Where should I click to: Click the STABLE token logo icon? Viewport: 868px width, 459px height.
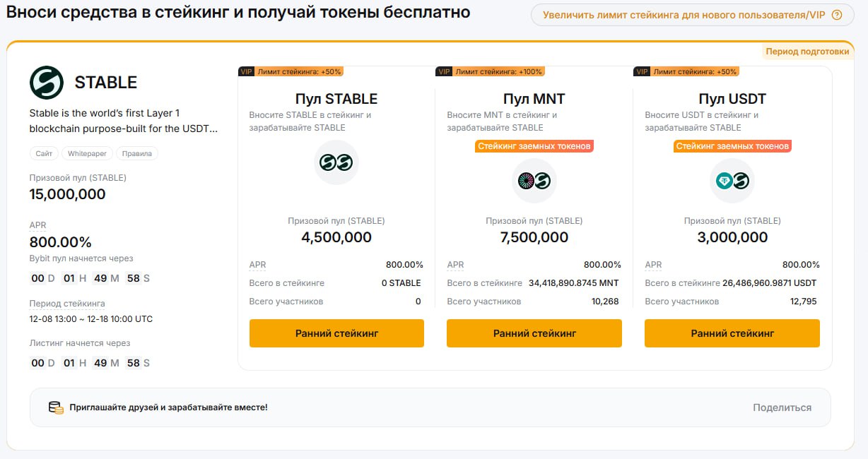[47, 82]
